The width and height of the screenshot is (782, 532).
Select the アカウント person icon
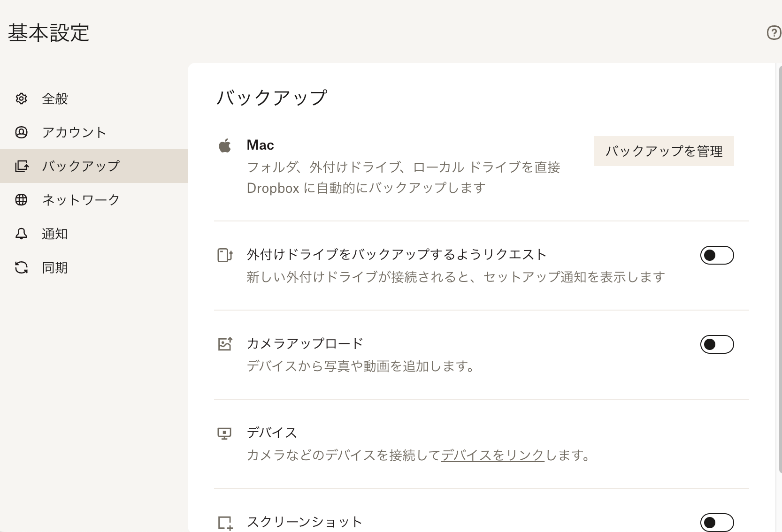click(21, 132)
